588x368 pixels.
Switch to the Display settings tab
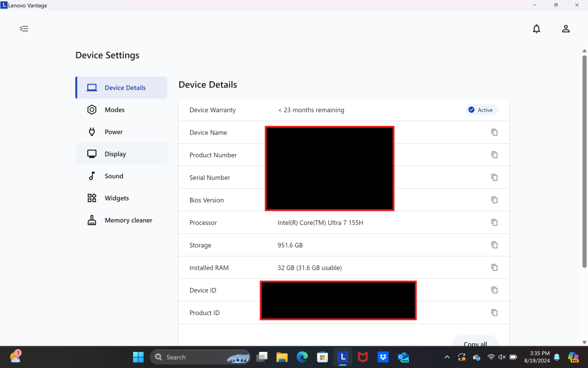click(x=121, y=154)
